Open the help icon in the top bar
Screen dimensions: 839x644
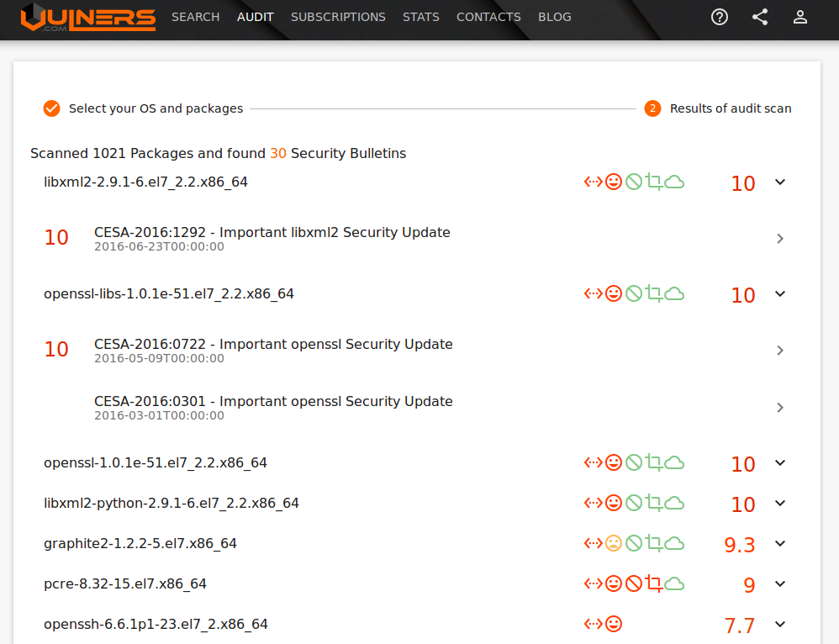(719, 16)
